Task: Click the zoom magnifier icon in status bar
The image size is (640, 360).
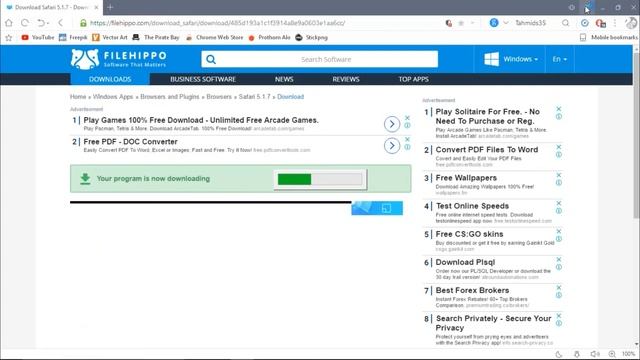Action: [x=612, y=354]
